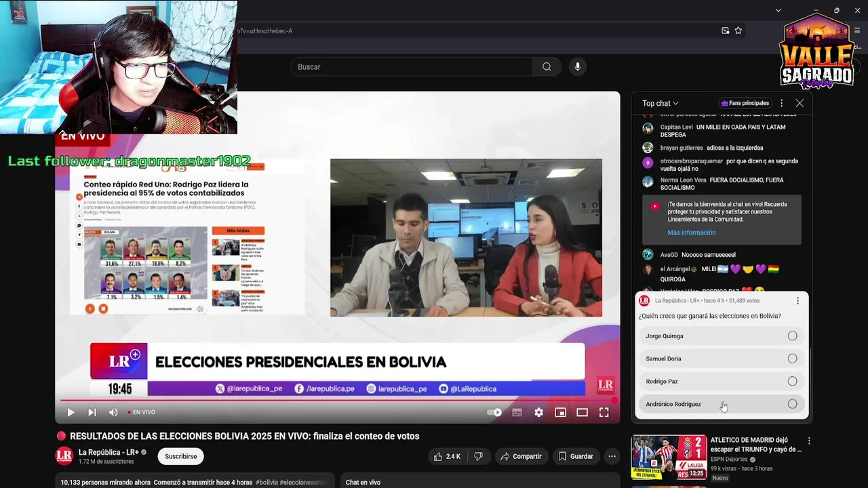Screen dimensions: 868x488
Task: Select the Fans principales chip
Action: coord(745,103)
